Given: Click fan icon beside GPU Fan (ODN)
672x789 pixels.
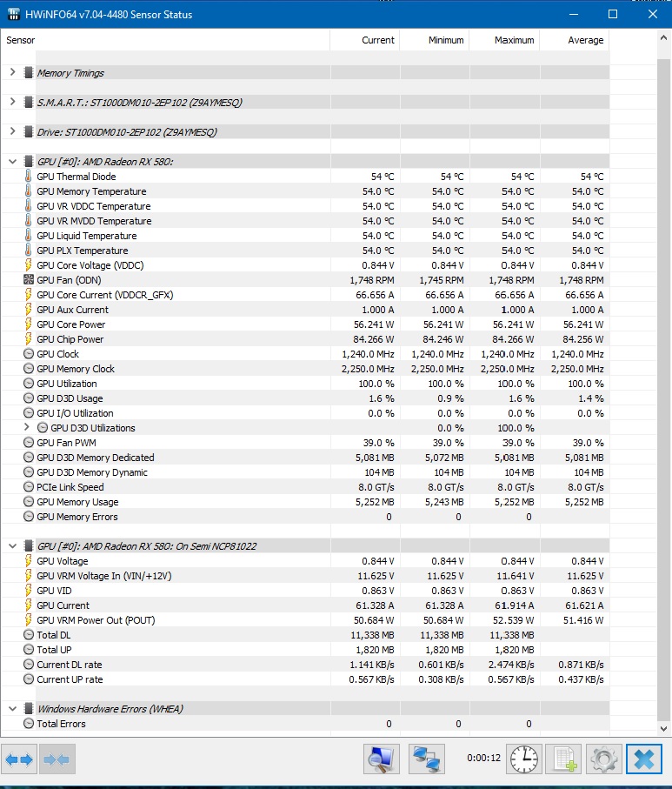Looking at the screenshot, I should [x=29, y=280].
